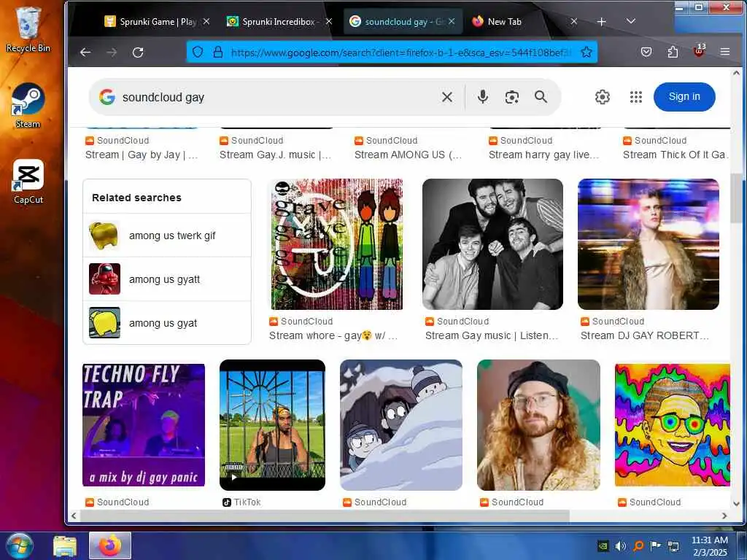This screenshot has height=560, width=747.
Task: List all tabs dropdown arrow
Action: tap(631, 21)
